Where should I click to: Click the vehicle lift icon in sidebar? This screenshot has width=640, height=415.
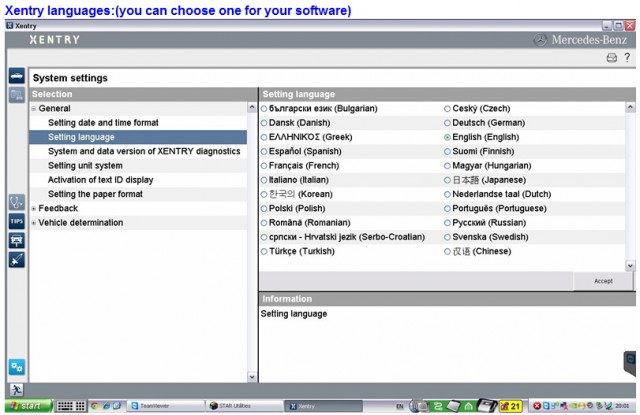[17, 241]
